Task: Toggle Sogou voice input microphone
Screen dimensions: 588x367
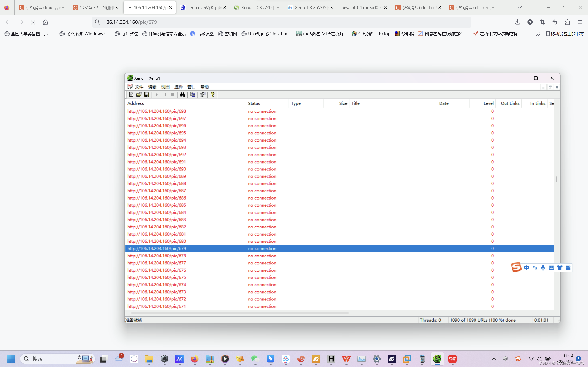Action: click(x=543, y=268)
